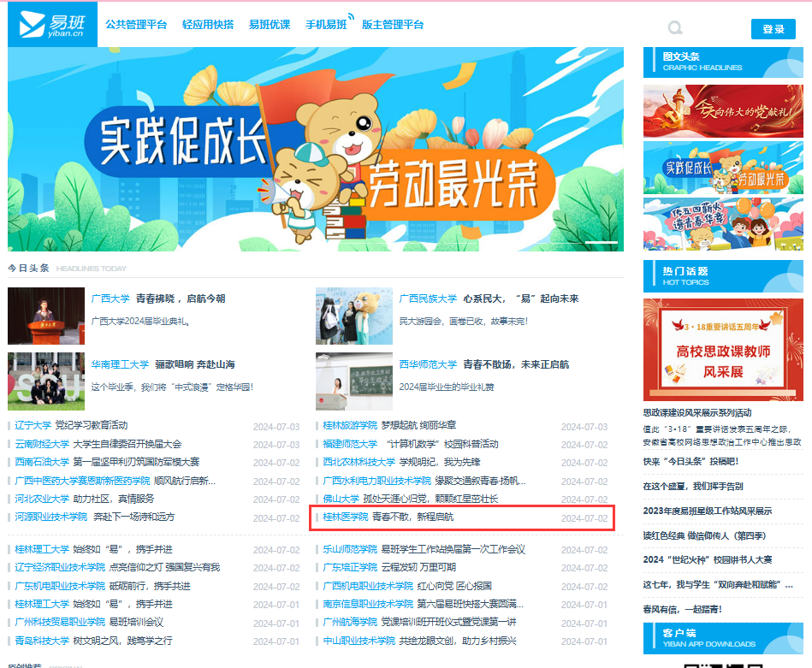Screen dimensions: 812x668
Task: Click the carousel slide indicator dash
Action: pyautogui.click(x=601, y=243)
